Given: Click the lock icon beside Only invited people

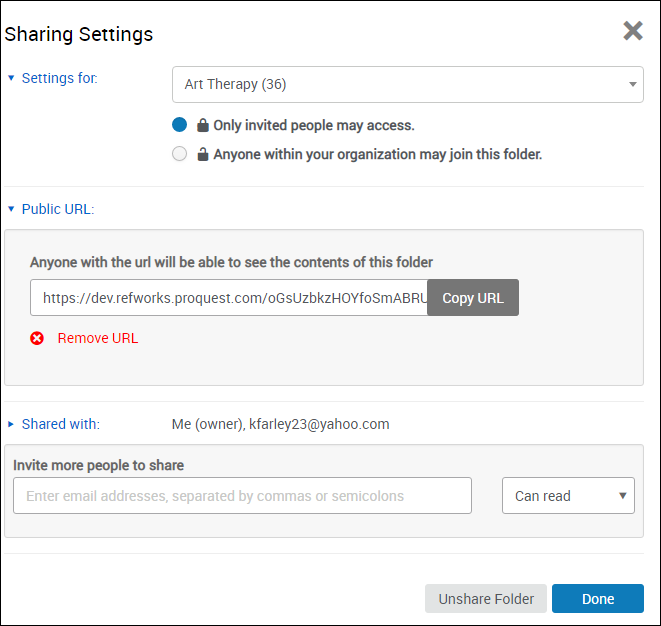Looking at the screenshot, I should pos(203,125).
